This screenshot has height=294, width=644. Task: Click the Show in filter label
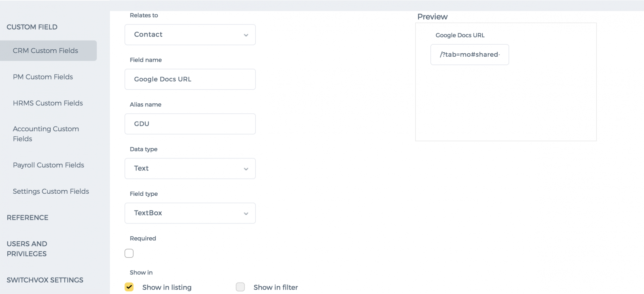[276, 287]
